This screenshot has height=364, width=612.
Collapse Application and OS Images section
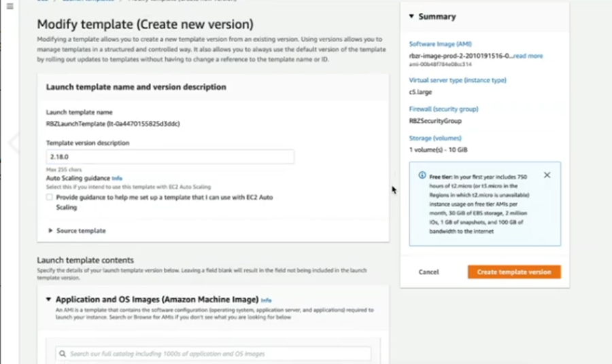[x=48, y=299]
